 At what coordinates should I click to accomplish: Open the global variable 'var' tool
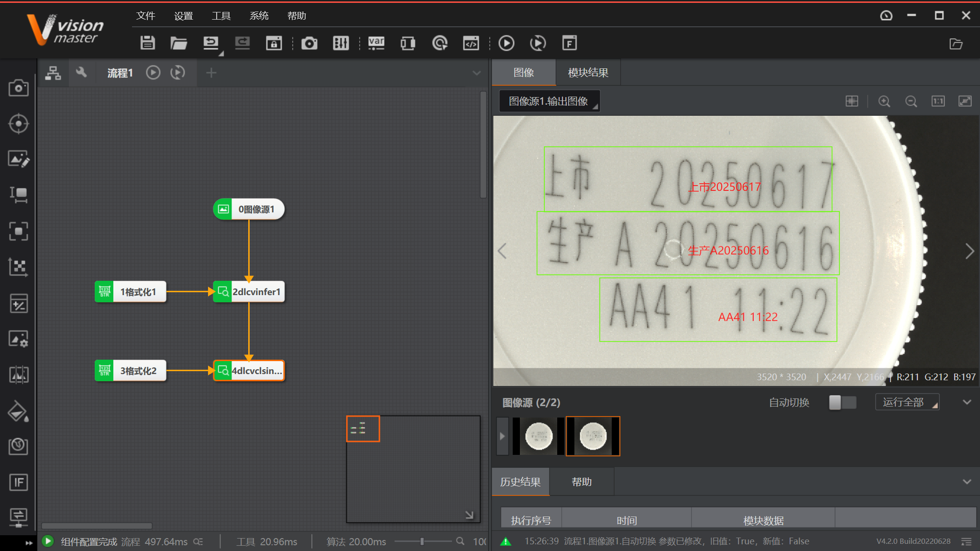[376, 43]
